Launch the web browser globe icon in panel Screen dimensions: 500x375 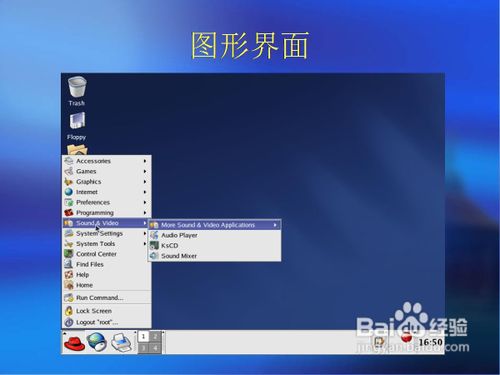pyautogui.click(x=97, y=342)
